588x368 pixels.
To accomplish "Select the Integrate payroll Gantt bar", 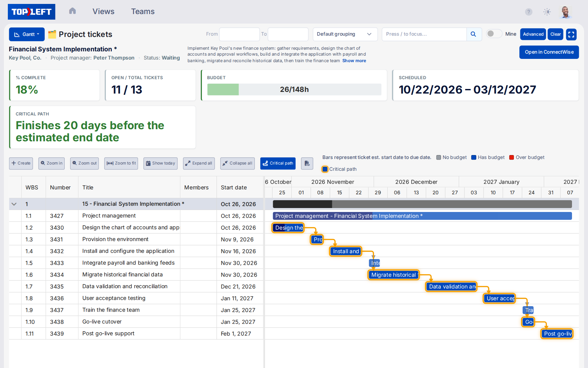I will pos(374,263).
